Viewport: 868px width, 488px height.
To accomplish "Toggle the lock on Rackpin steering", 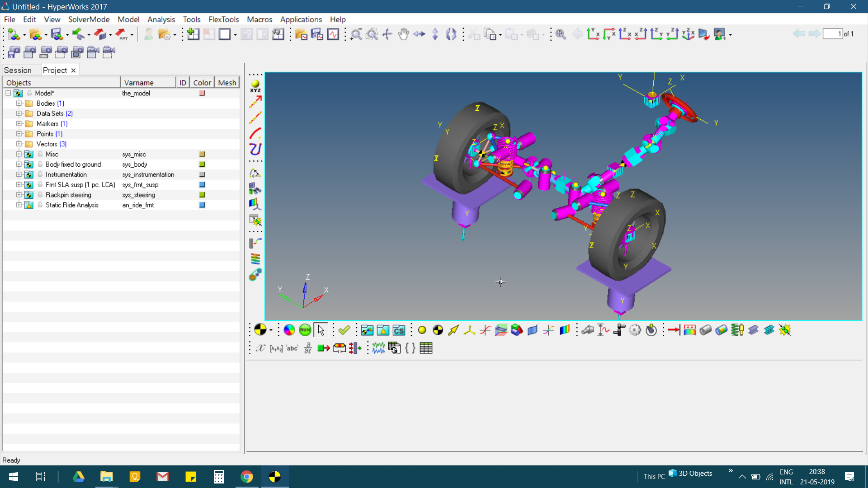I will [x=40, y=195].
